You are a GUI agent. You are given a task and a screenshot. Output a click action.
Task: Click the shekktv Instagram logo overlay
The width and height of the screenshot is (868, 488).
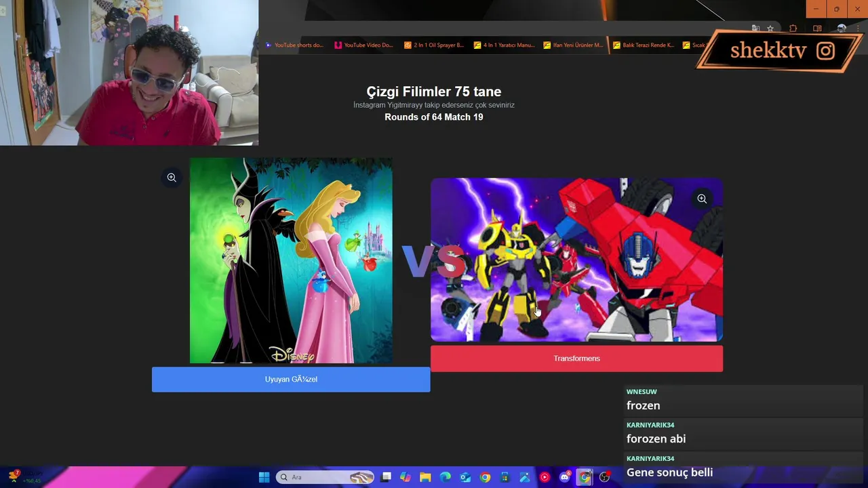pyautogui.click(x=825, y=51)
